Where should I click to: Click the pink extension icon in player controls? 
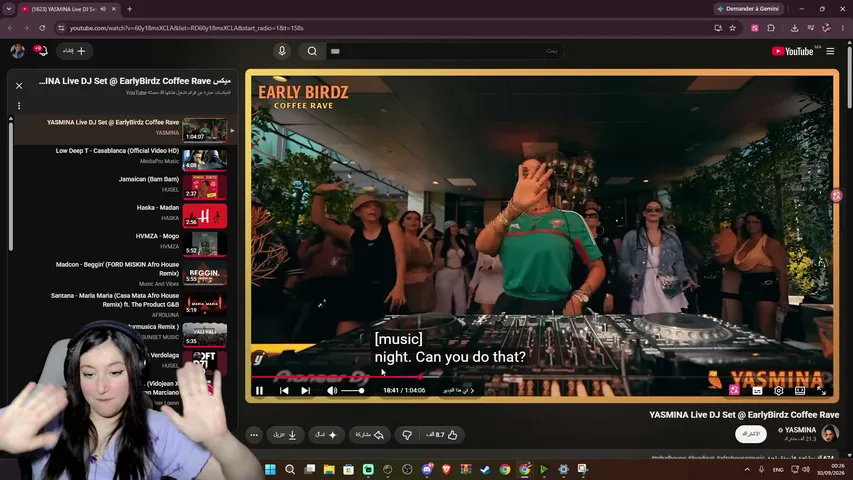click(734, 390)
